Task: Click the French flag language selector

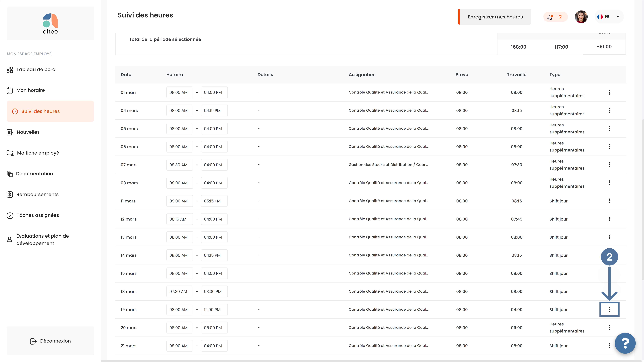Action: pos(600,17)
